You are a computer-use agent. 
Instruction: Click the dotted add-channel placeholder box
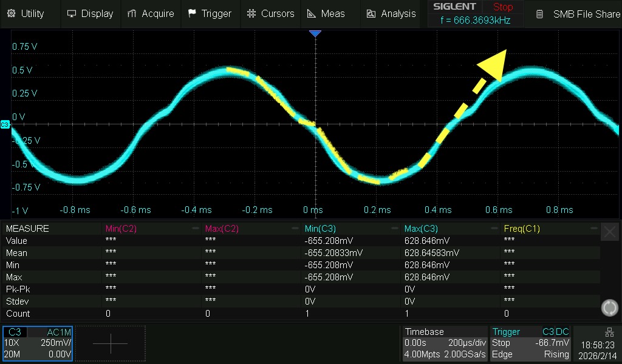[x=110, y=343]
